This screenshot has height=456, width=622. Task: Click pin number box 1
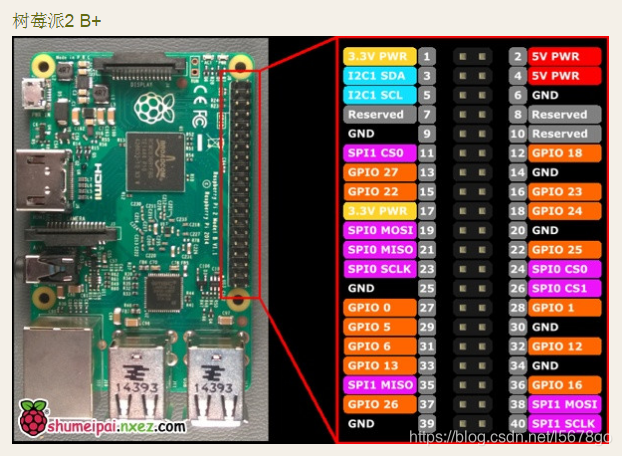[427, 56]
